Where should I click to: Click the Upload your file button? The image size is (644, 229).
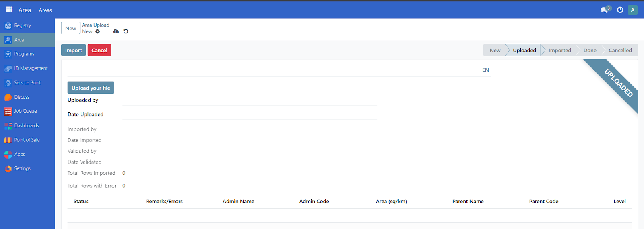pos(91,88)
